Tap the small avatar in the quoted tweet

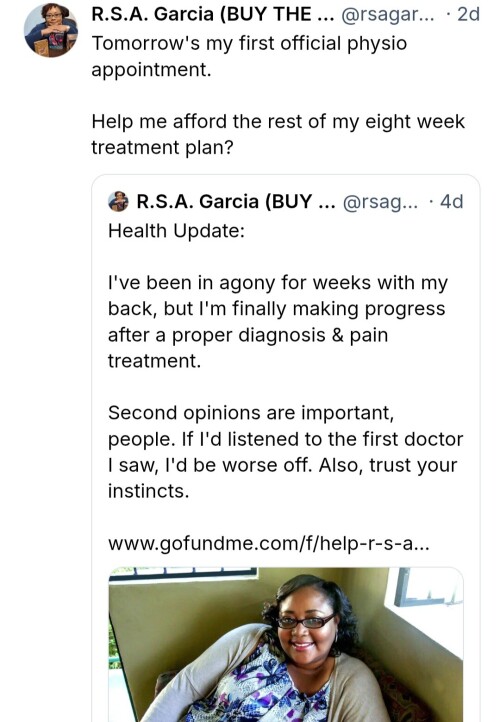click(x=118, y=202)
